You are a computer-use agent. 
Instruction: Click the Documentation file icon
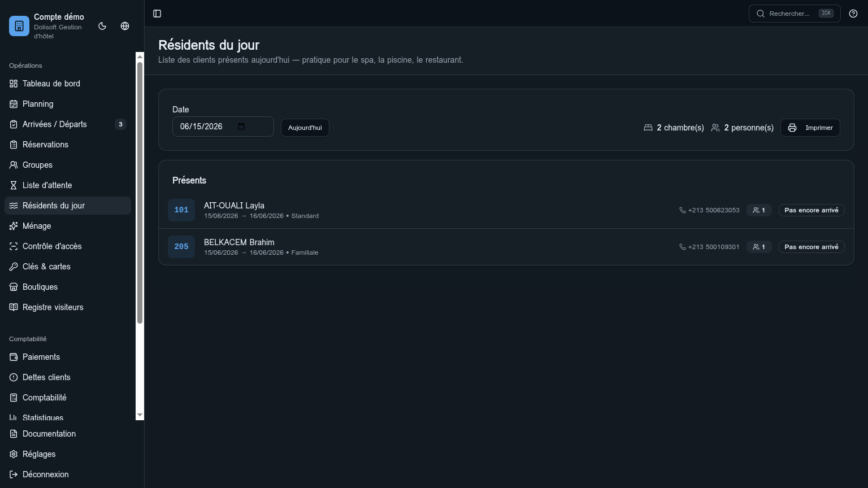tap(14, 434)
